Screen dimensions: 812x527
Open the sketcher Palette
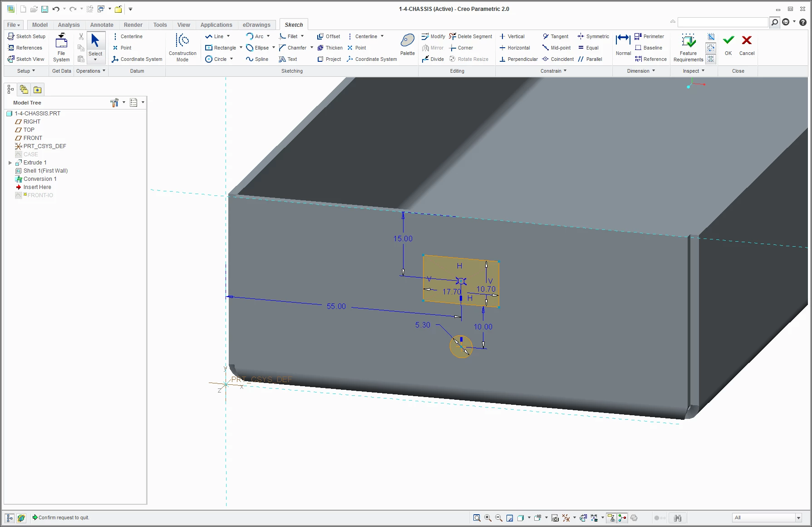(407, 45)
